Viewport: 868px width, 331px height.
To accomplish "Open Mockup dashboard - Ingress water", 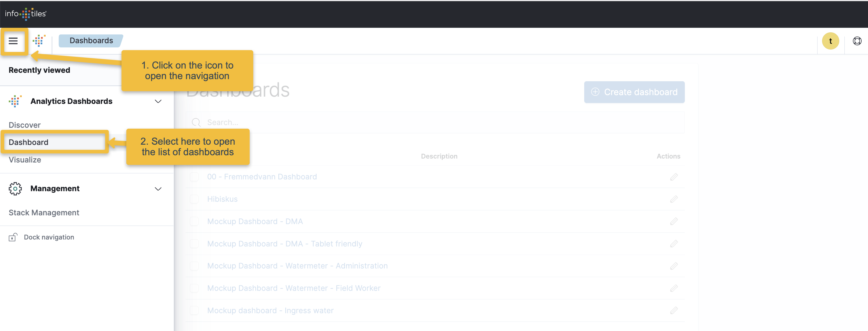I will point(270,310).
